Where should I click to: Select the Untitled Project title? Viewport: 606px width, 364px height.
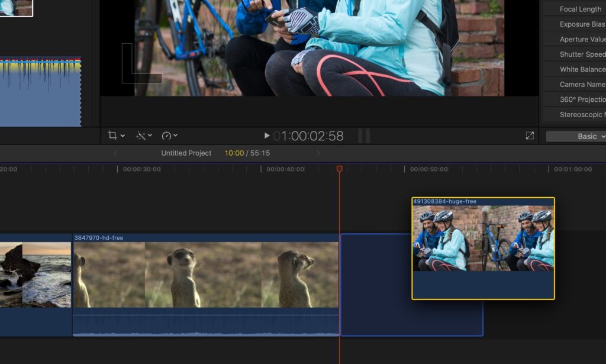(x=186, y=153)
